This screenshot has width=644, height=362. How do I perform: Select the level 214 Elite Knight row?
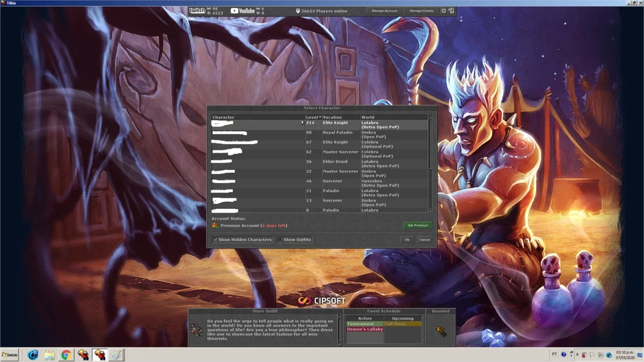[x=320, y=125]
